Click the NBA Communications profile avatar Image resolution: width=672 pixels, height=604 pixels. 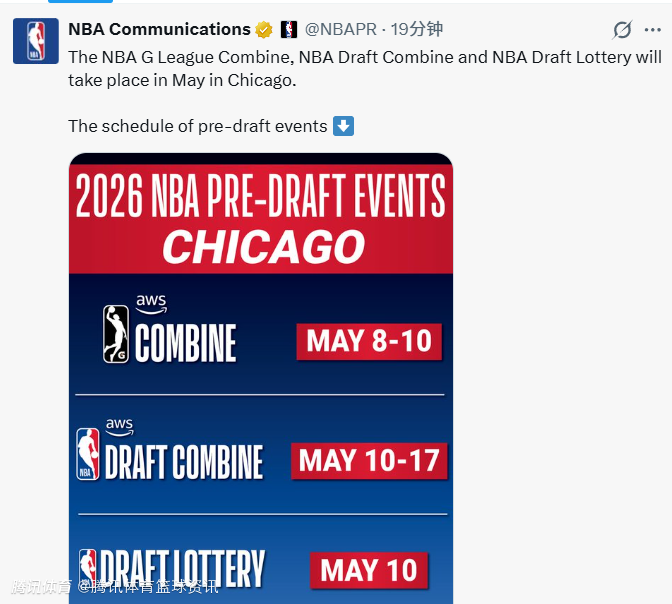point(35,41)
